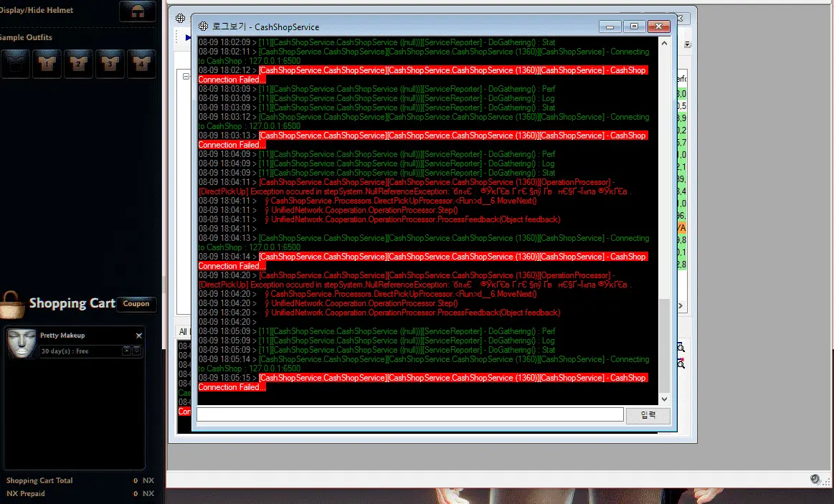Select sample outfit 3
Image resolution: width=834 pixels, height=504 pixels.
click(x=110, y=64)
